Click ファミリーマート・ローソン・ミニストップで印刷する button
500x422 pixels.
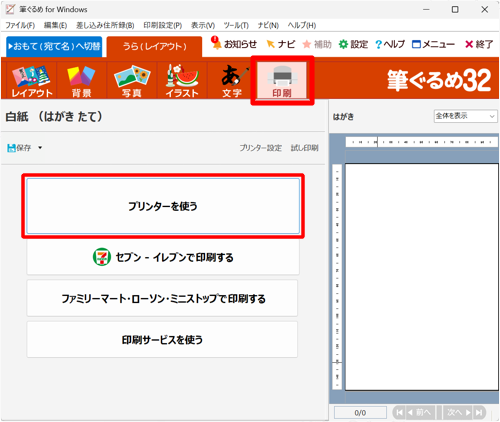[x=162, y=298]
